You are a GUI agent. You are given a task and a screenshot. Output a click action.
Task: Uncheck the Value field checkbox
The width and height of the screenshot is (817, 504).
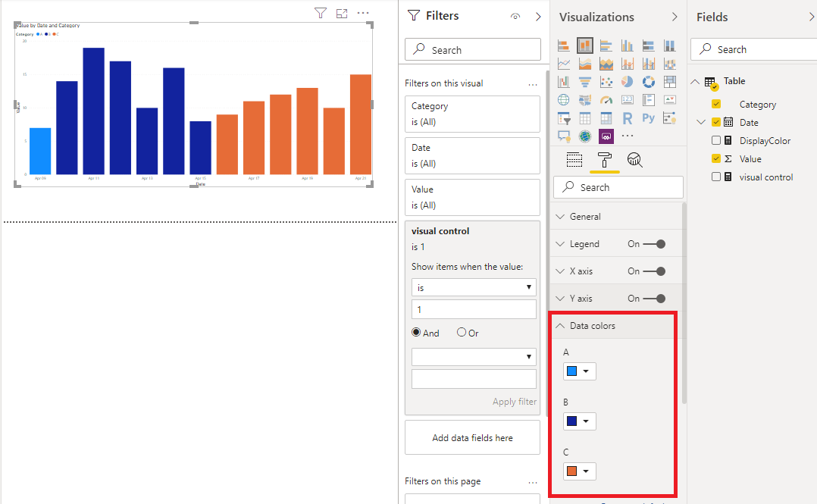pyautogui.click(x=716, y=159)
